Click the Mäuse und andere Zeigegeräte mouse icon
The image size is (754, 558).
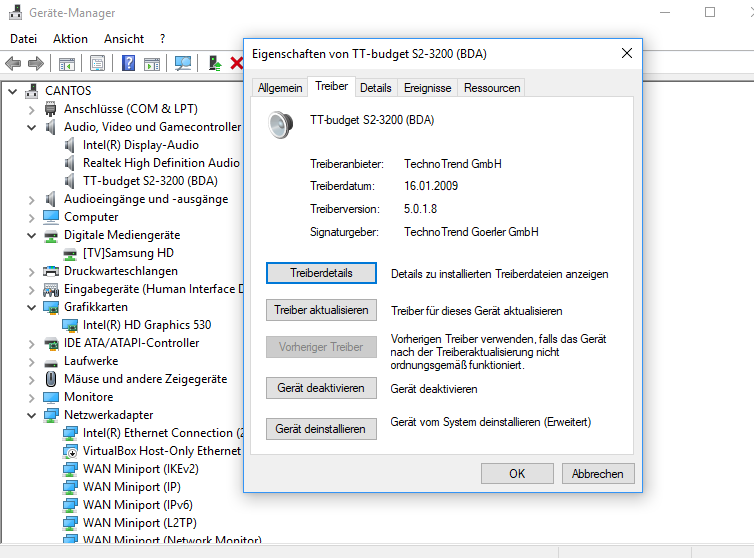(51, 379)
